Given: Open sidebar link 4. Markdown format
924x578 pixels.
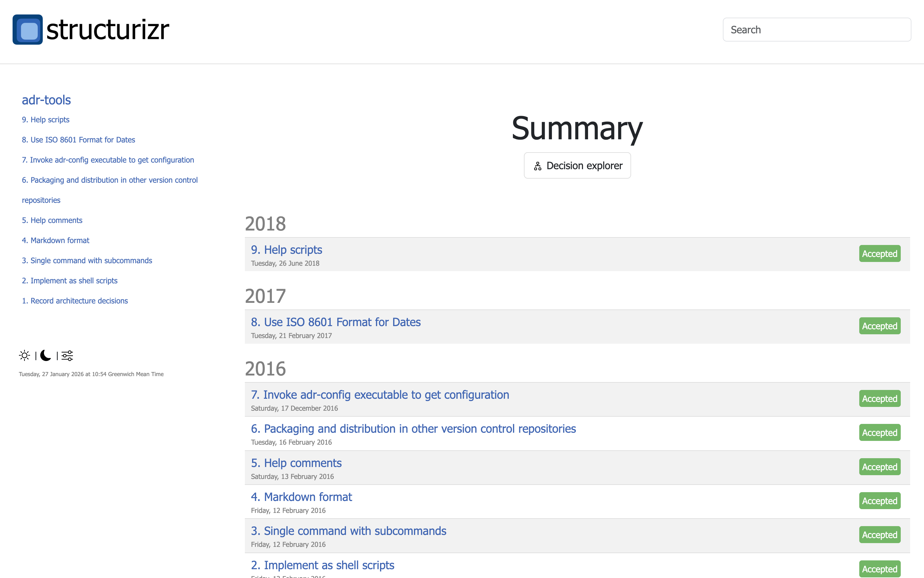Looking at the screenshot, I should pyautogui.click(x=55, y=241).
